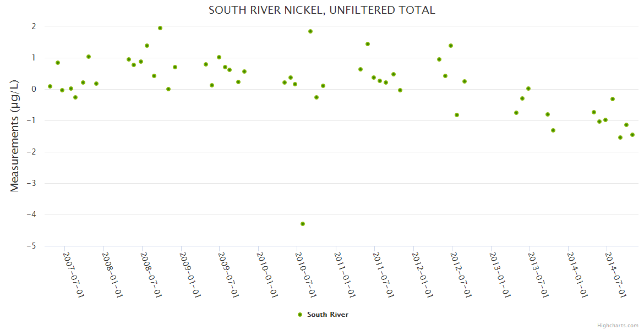Click the data point near 1.4 in 2011
This screenshot has height=330, width=644.
click(x=368, y=44)
